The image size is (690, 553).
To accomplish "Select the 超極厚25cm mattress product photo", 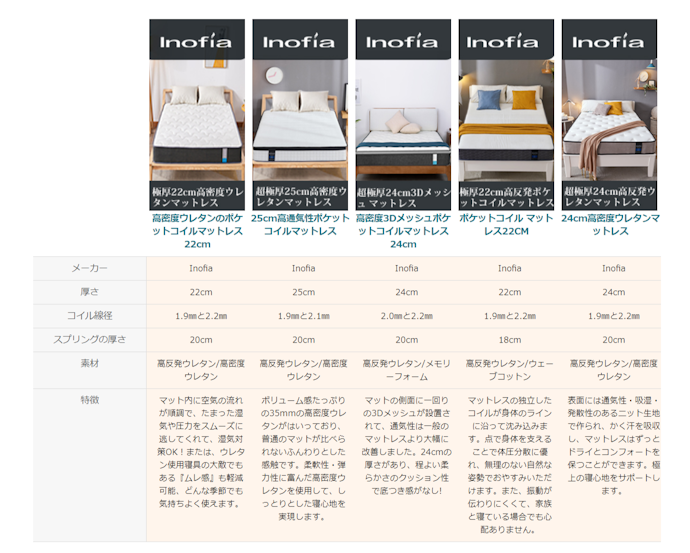I will tap(300, 120).
